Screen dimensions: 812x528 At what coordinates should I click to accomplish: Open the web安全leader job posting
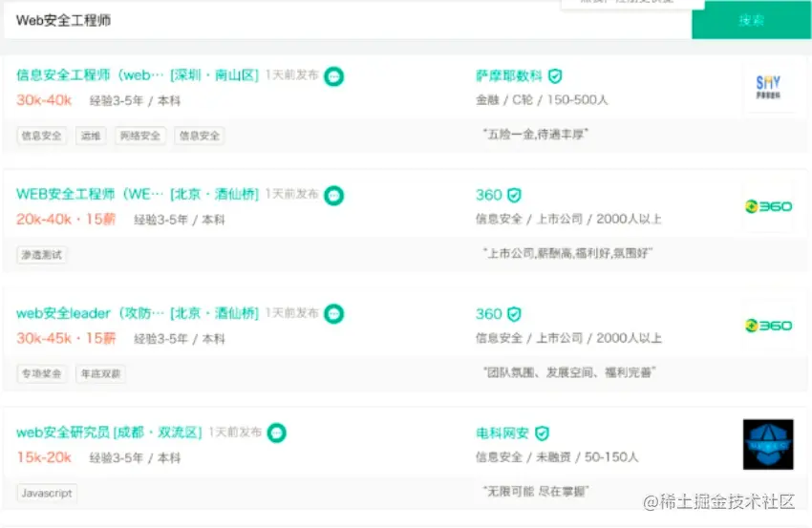point(90,313)
